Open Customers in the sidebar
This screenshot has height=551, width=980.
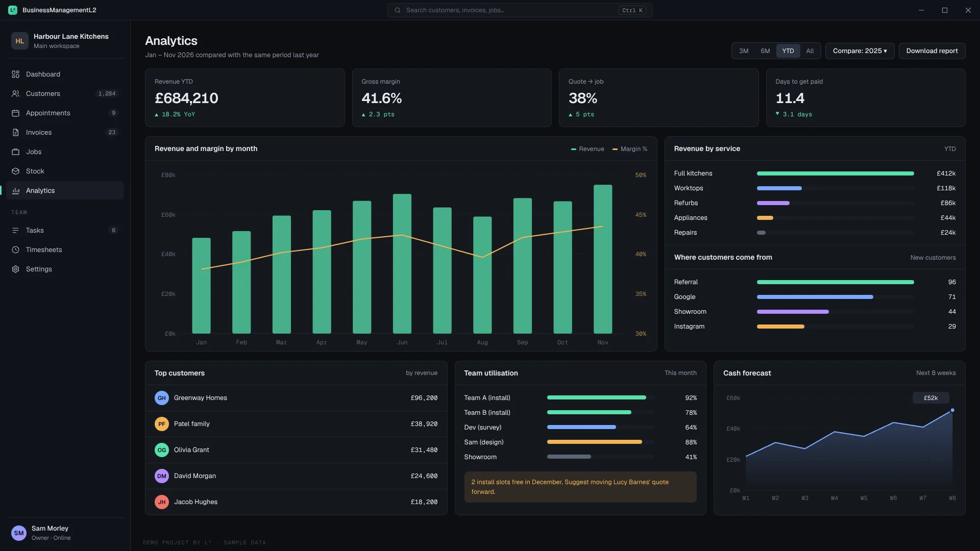point(65,94)
